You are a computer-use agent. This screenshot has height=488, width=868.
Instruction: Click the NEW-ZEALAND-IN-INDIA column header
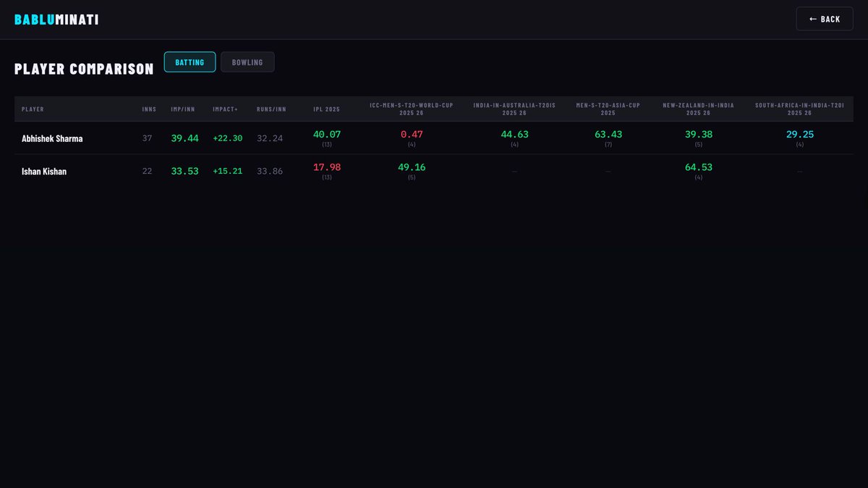coord(697,109)
